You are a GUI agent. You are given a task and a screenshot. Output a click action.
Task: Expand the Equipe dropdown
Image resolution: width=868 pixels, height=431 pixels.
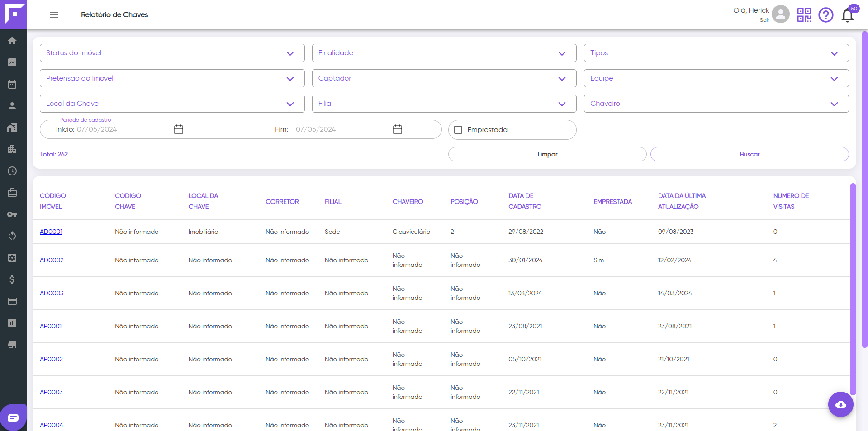(x=716, y=78)
